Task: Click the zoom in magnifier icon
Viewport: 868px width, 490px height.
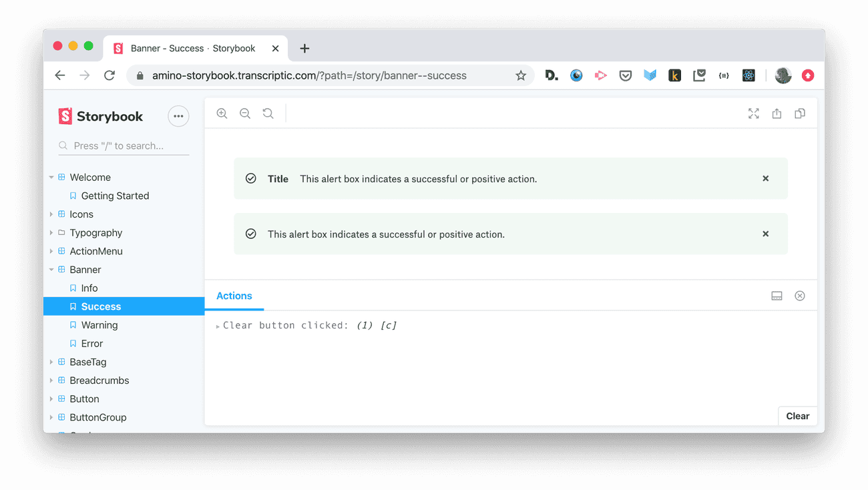Action: click(x=222, y=113)
